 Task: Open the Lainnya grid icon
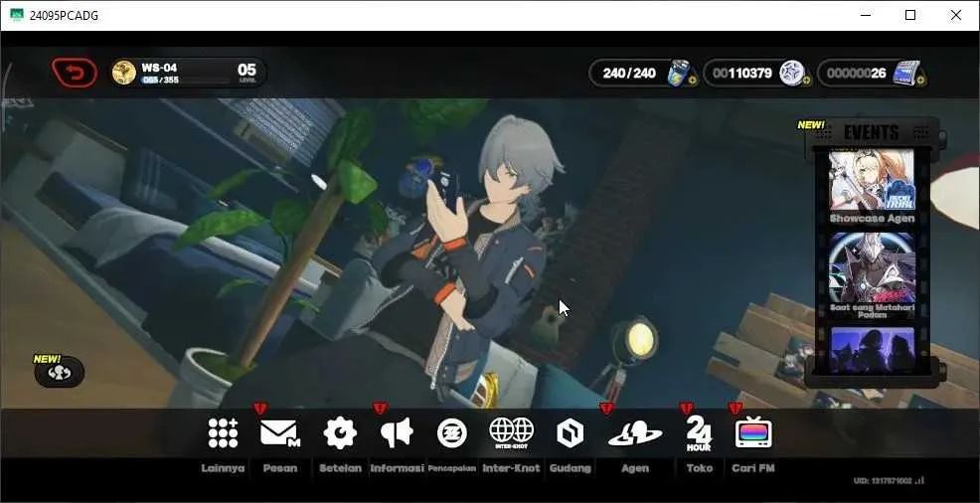[223, 432]
